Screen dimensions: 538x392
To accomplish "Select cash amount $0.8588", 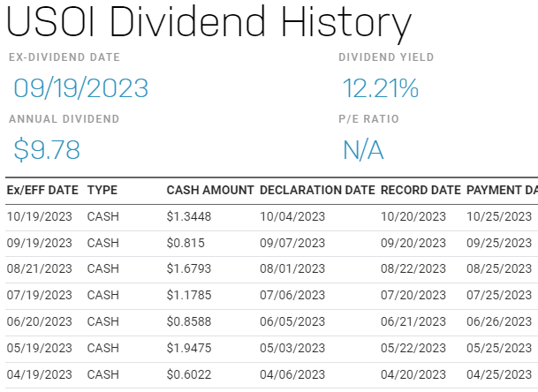I will (x=189, y=321).
